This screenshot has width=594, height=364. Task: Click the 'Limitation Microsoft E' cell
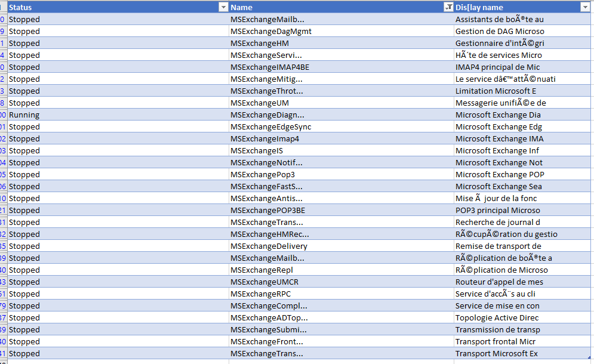(x=522, y=91)
